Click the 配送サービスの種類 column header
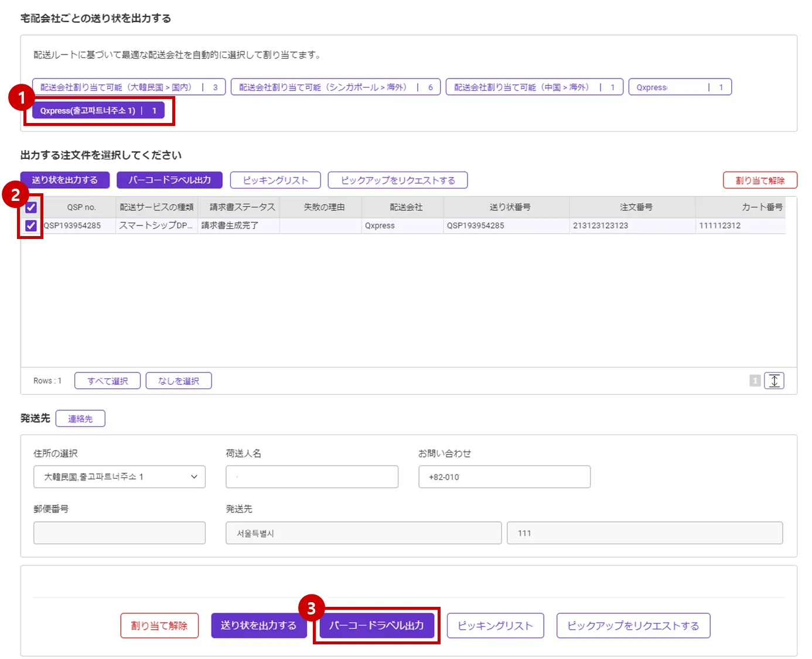812x659 pixels. pos(156,207)
